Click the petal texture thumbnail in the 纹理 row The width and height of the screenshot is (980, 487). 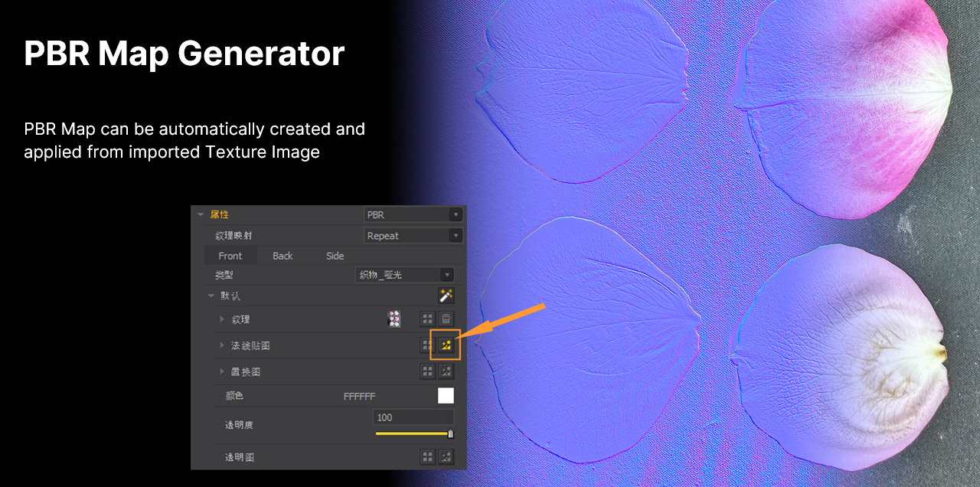pyautogui.click(x=394, y=319)
